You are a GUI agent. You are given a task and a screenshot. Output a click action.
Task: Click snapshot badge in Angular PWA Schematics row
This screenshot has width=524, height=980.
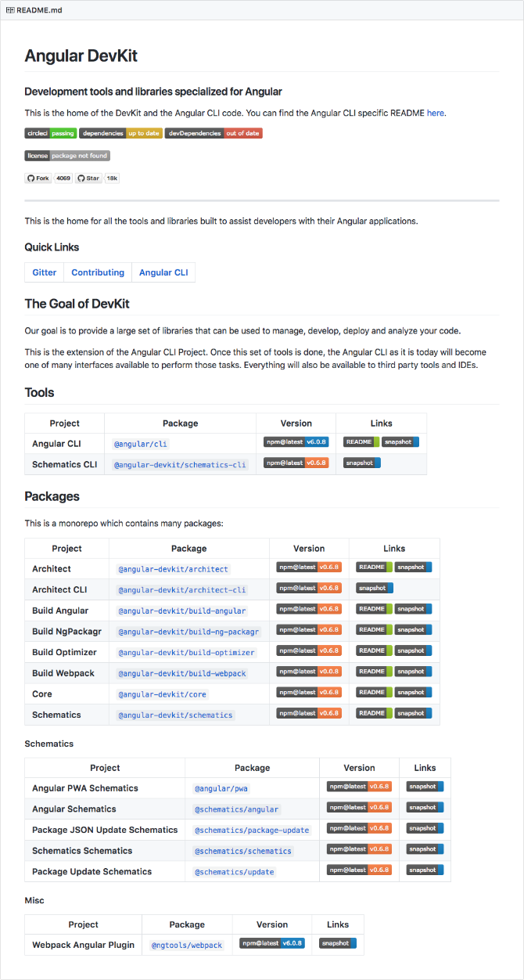pyautogui.click(x=425, y=787)
